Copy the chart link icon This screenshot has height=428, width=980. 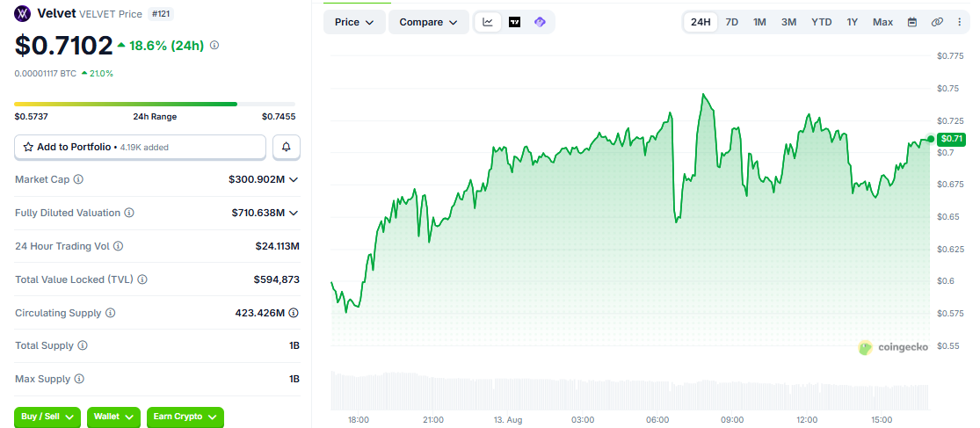tap(936, 22)
